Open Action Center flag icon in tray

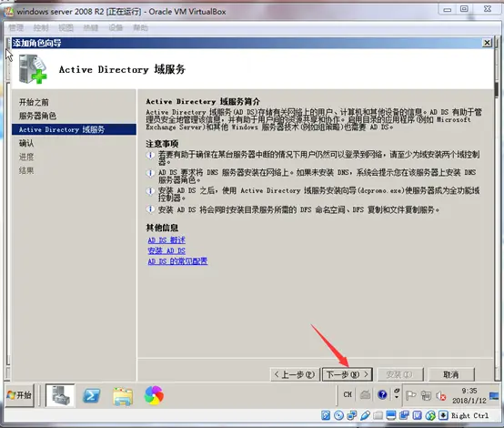pyautogui.click(x=410, y=395)
